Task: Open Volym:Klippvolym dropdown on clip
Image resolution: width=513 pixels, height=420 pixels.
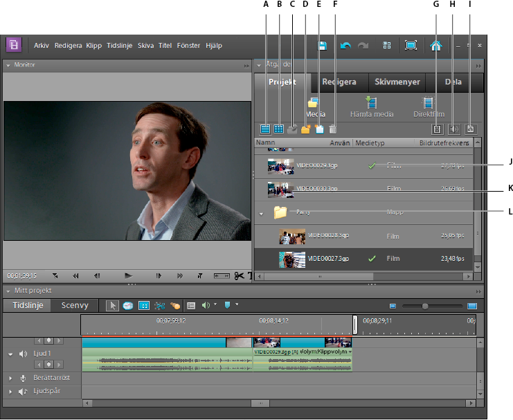Action: 350,351
